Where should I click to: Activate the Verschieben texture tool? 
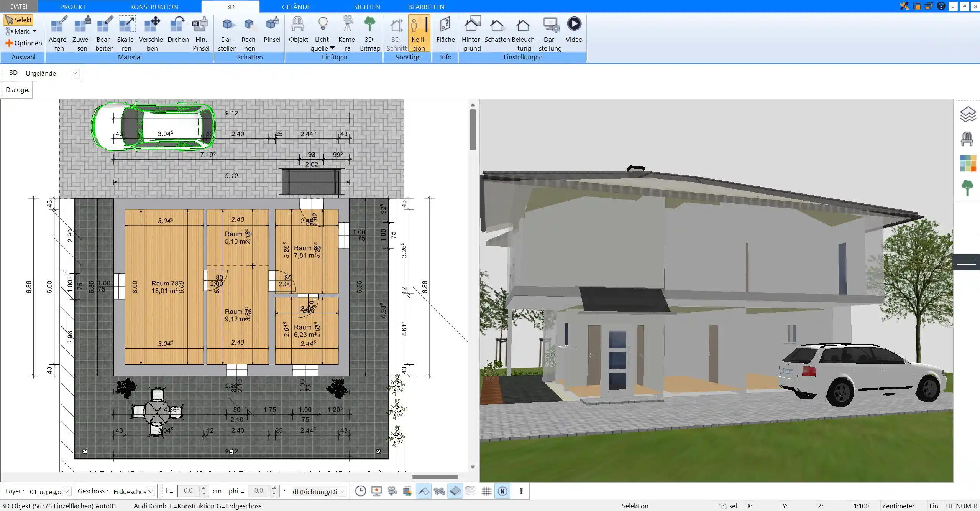pyautogui.click(x=152, y=34)
